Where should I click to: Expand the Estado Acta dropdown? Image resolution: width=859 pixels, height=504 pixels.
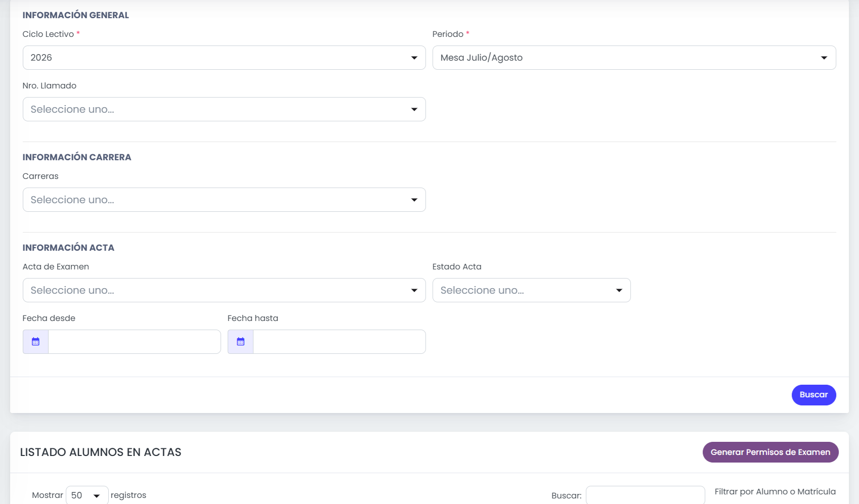tap(531, 290)
